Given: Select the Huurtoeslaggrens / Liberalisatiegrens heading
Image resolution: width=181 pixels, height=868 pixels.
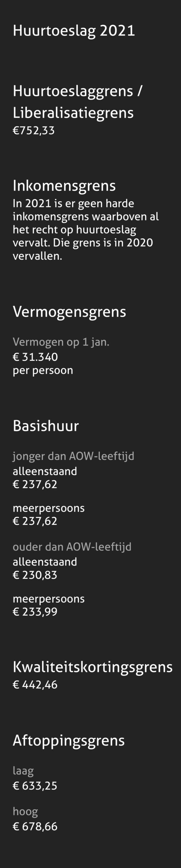Looking at the screenshot, I should [x=77, y=102].
